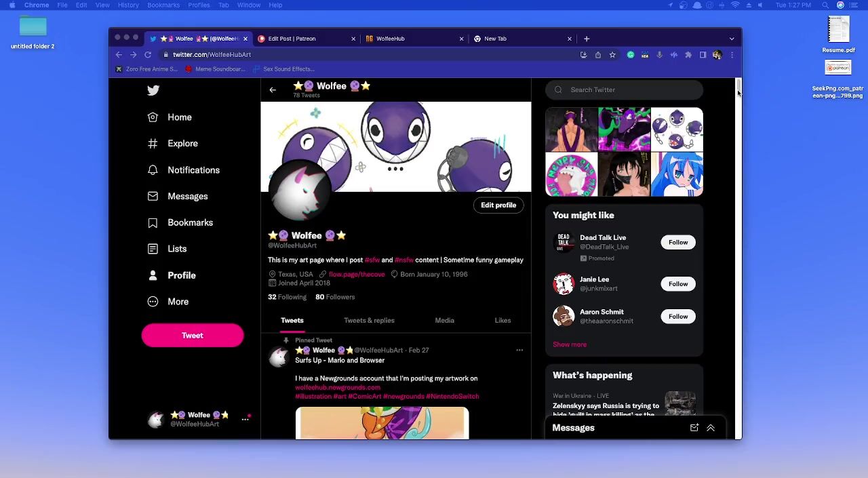Click the Bookmarks icon in sidebar
The height and width of the screenshot is (478, 868).
pos(153,223)
